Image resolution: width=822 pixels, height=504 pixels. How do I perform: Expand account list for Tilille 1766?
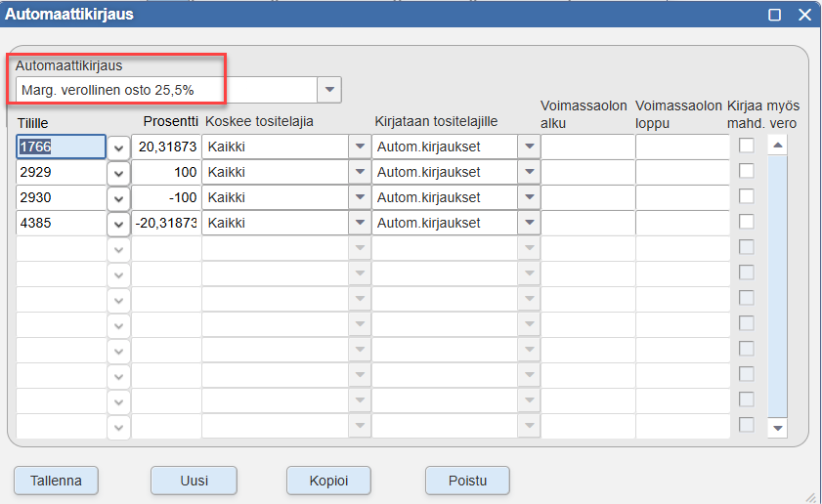click(118, 147)
